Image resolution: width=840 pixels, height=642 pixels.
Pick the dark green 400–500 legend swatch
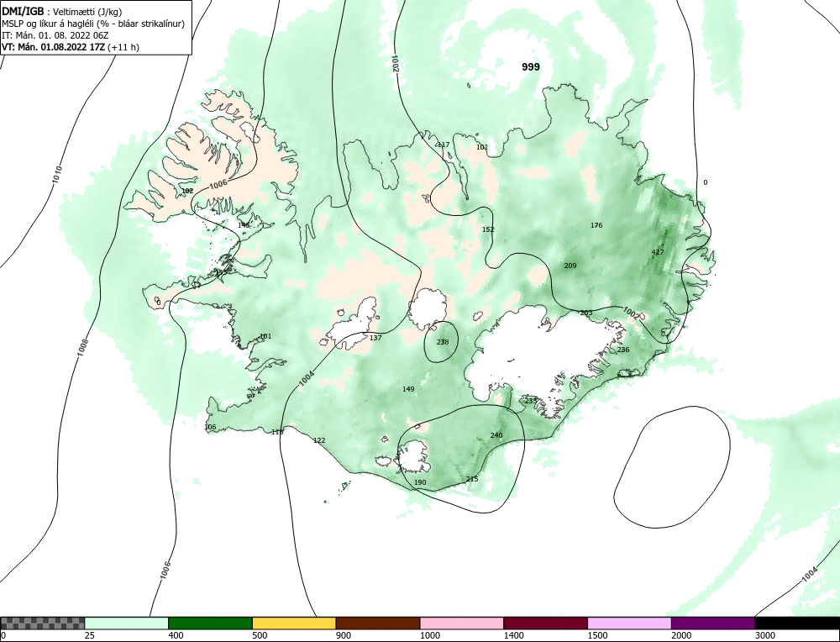[x=210, y=623]
